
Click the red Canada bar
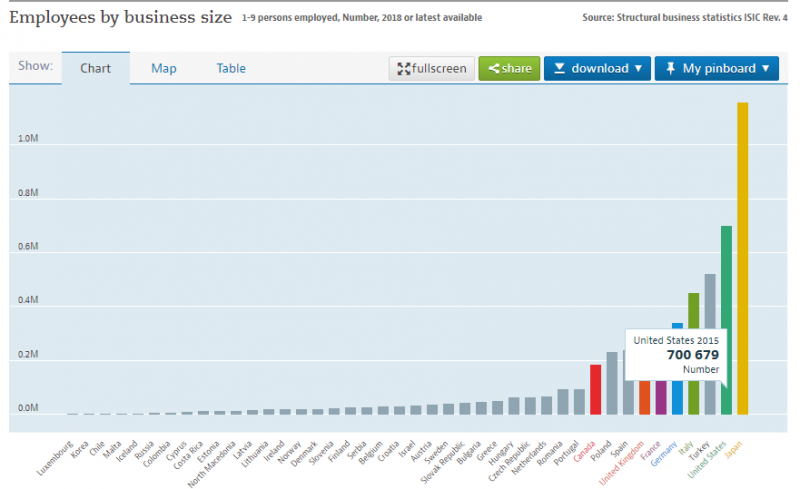point(595,389)
